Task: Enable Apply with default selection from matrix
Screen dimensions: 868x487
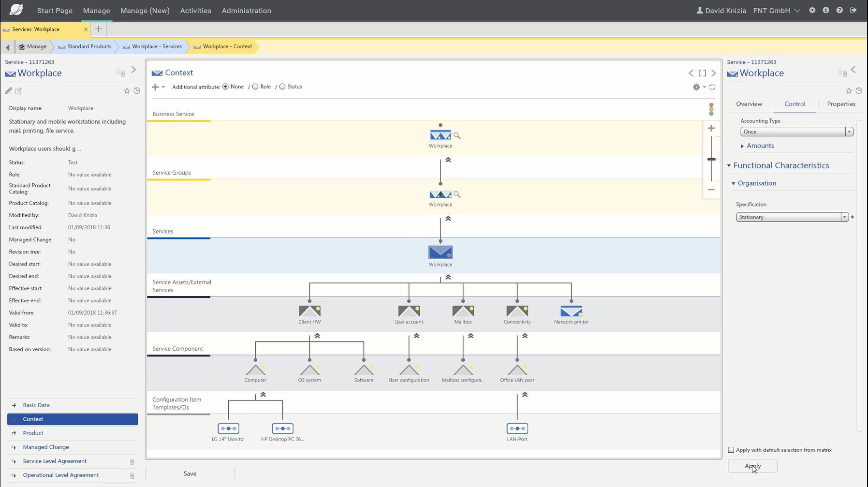Action: point(731,450)
